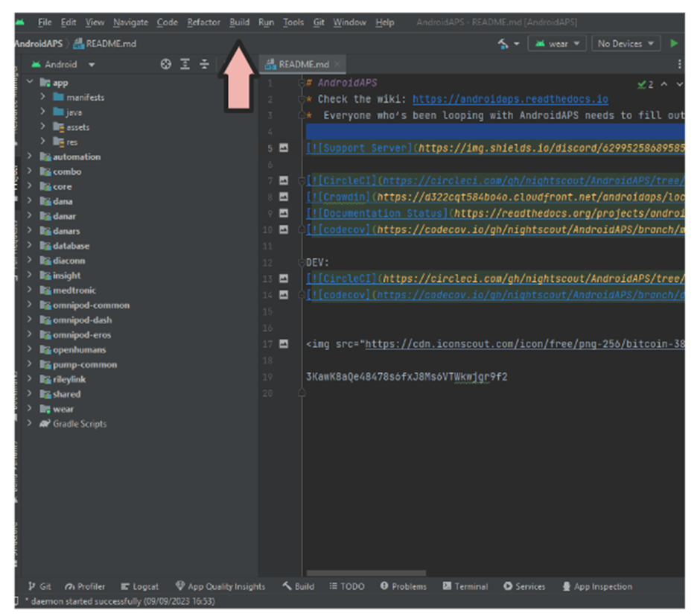Click the Select Opened File target icon

(x=165, y=64)
